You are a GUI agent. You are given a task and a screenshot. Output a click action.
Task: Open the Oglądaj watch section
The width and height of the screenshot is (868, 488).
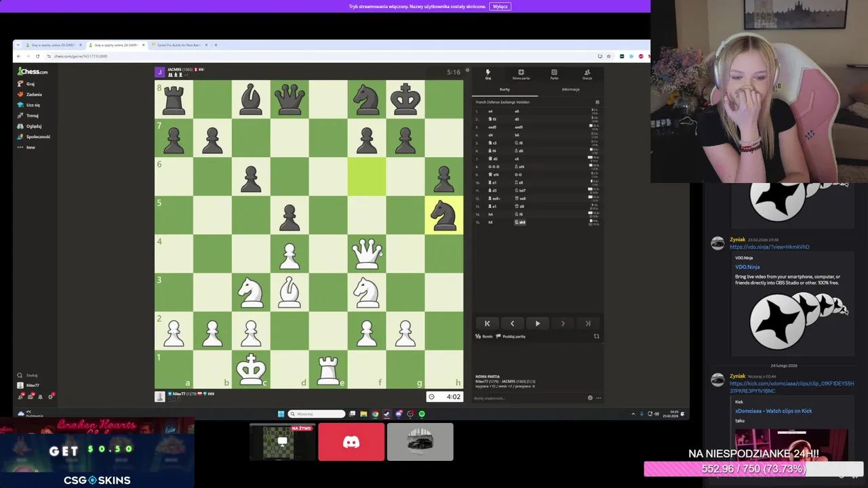(x=29, y=125)
